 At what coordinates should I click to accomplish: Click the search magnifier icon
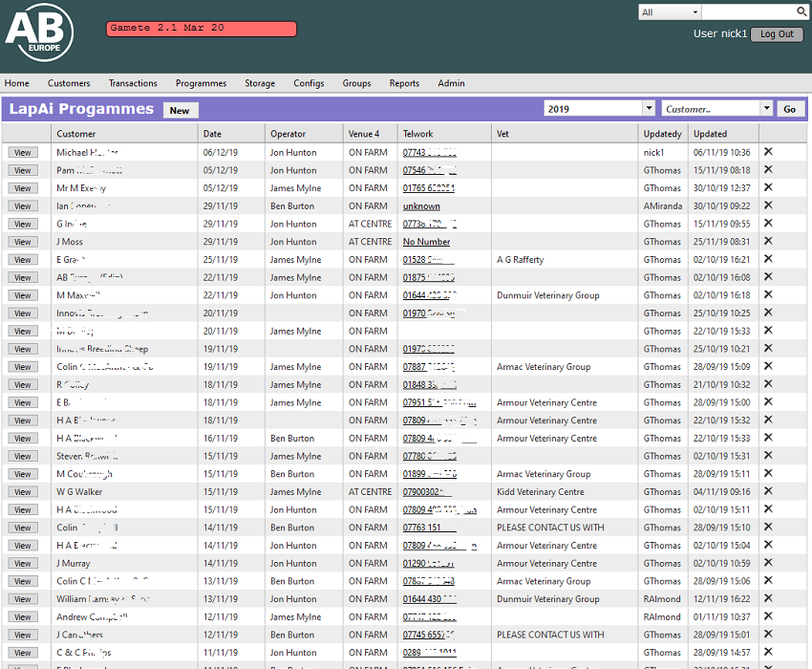pyautogui.click(x=801, y=11)
